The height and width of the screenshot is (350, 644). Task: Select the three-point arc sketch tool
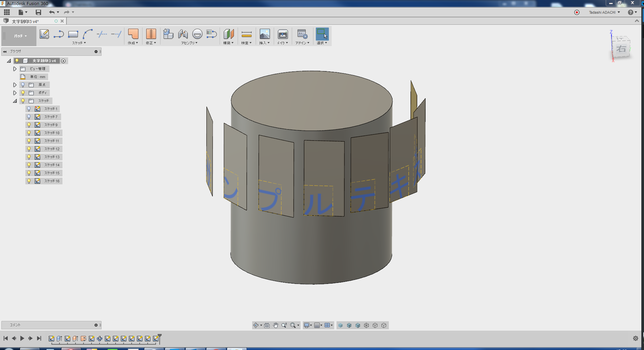click(x=88, y=34)
